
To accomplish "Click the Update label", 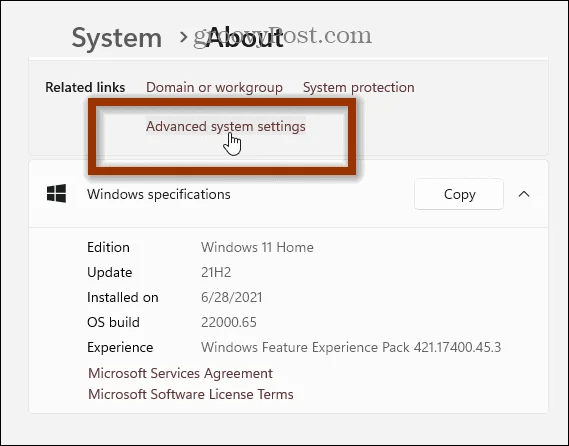I will (110, 273).
